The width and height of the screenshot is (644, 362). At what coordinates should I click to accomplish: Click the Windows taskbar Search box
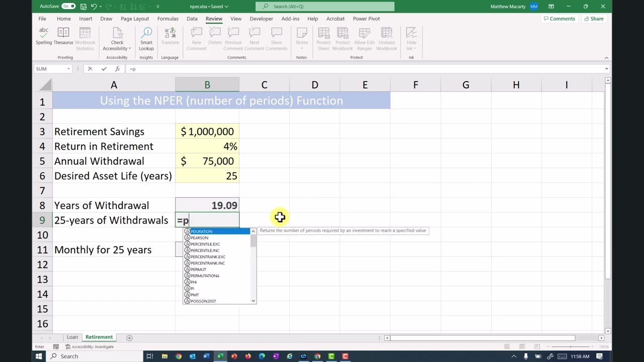click(95, 356)
